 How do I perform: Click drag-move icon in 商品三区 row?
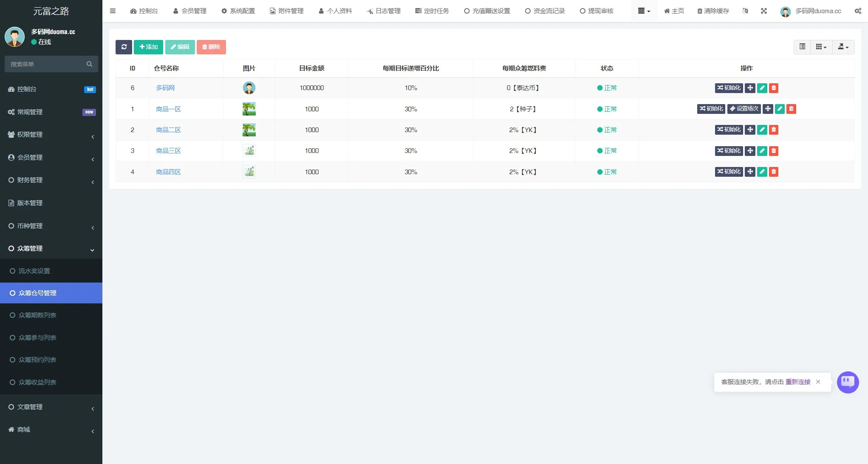coord(750,151)
